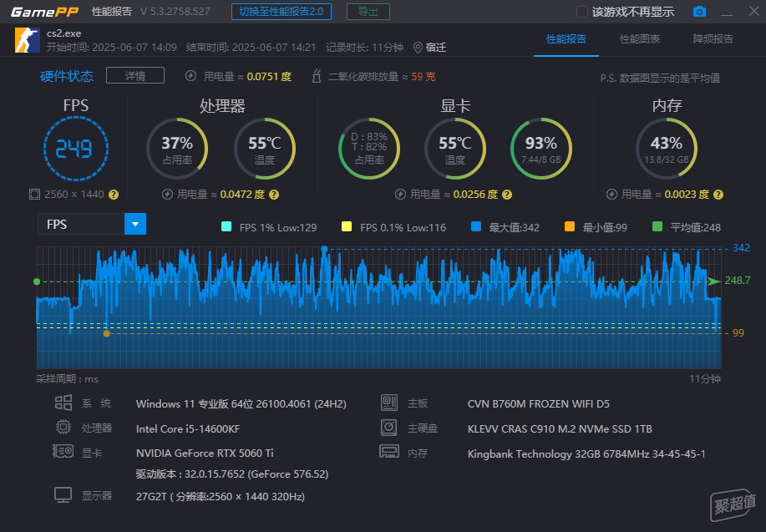Viewport: 766px width, 532px height.
Task: Click the Windows system icon
Action: [x=63, y=403]
